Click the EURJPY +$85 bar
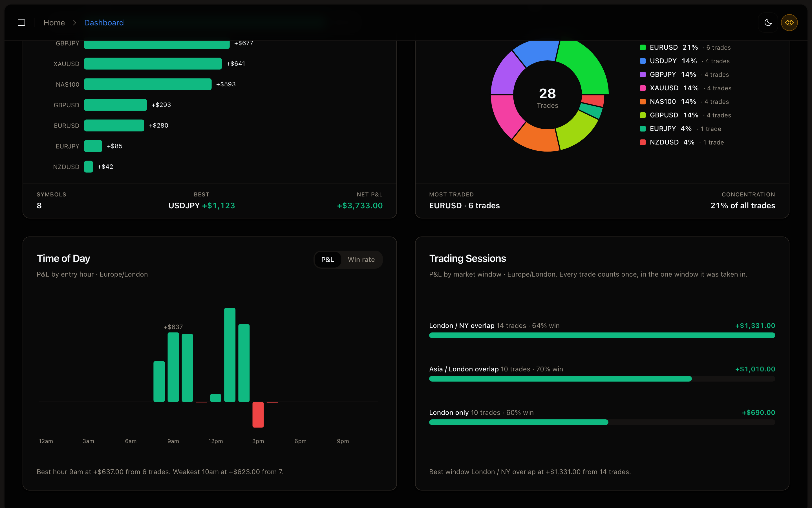This screenshot has width=812, height=508. 93,146
